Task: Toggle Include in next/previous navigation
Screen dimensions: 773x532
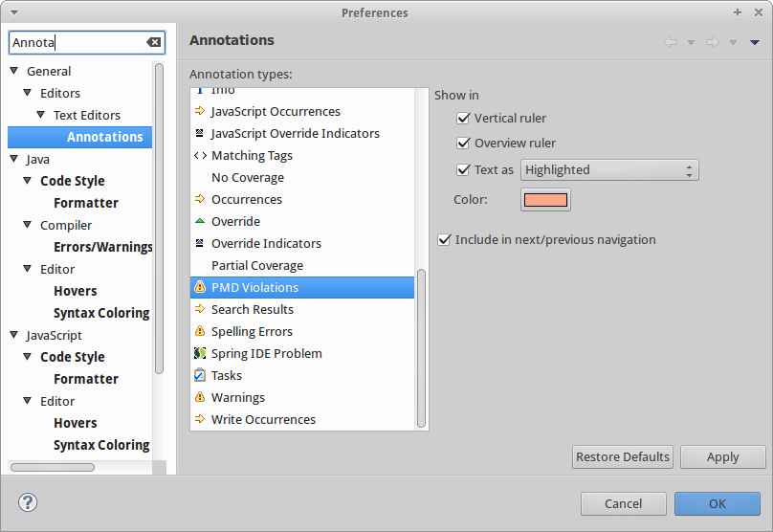Action: tap(444, 239)
